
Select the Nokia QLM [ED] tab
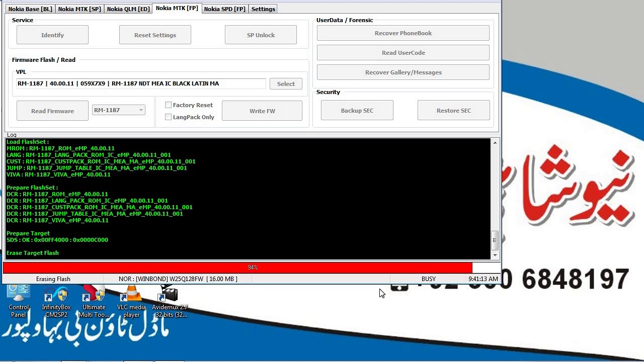pos(128,9)
